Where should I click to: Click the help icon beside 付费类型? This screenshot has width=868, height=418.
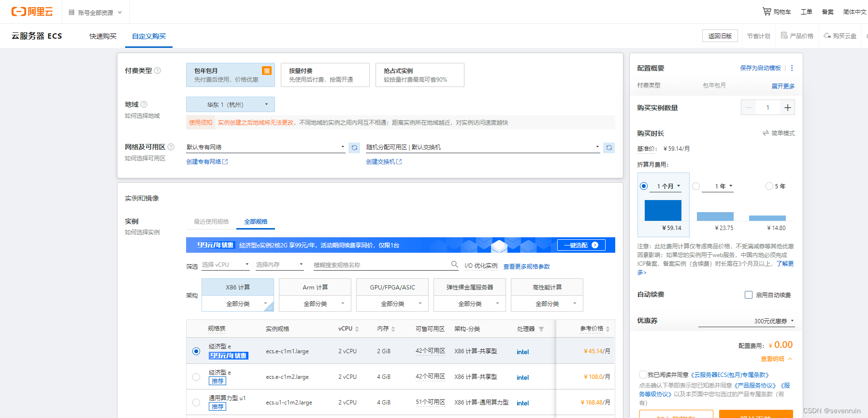157,71
